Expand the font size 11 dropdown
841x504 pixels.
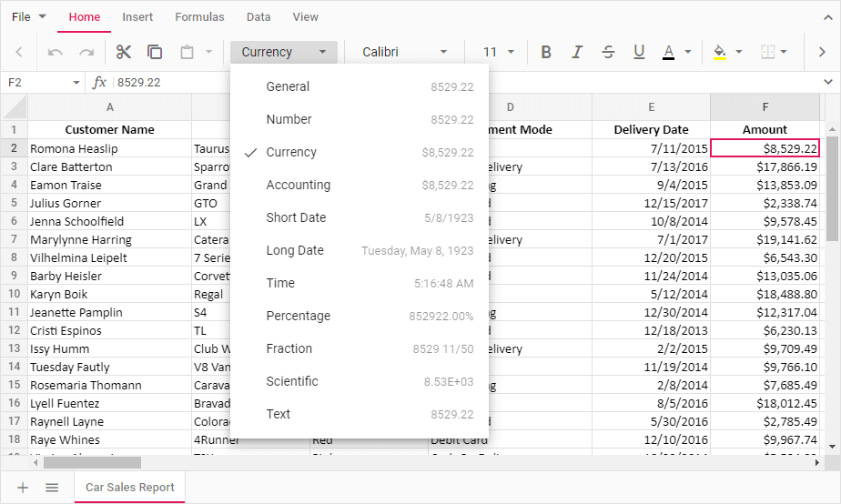[499, 52]
